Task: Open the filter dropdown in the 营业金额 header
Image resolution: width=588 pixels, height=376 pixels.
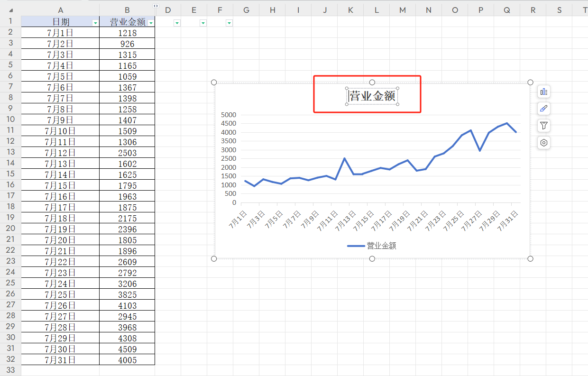Action: 151,23
